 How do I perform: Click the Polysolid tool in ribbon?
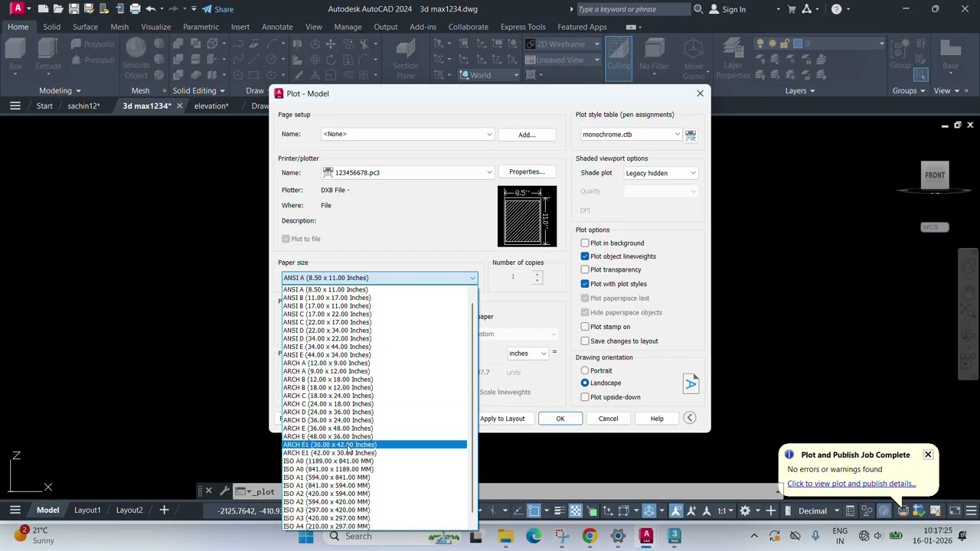(93, 44)
